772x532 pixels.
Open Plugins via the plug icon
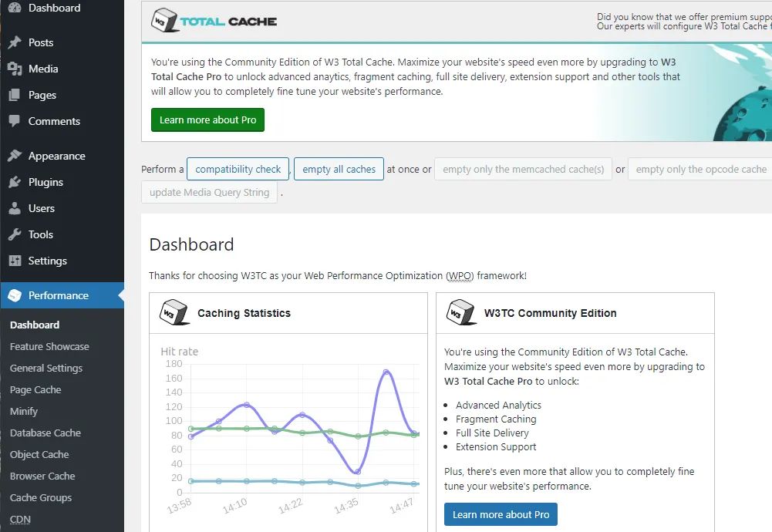(15, 182)
